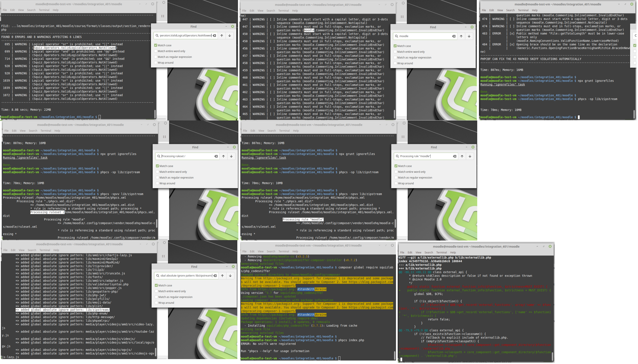Clear the 'Processing rule "moodle"' search field

(x=455, y=156)
